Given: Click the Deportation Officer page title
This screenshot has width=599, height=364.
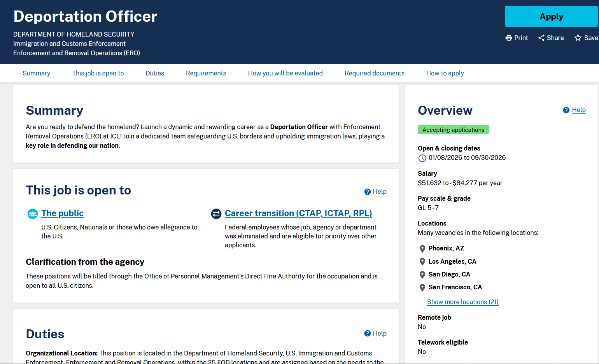Looking at the screenshot, I should [85, 17].
